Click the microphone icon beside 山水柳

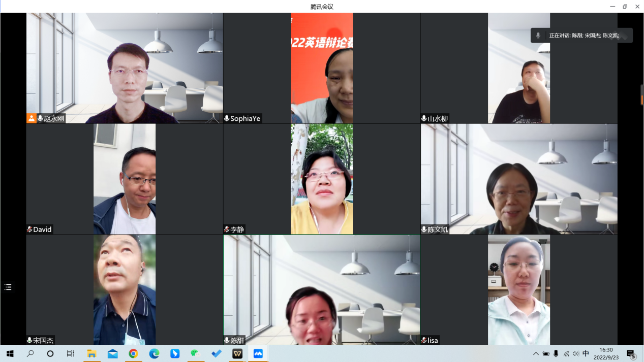tap(424, 118)
